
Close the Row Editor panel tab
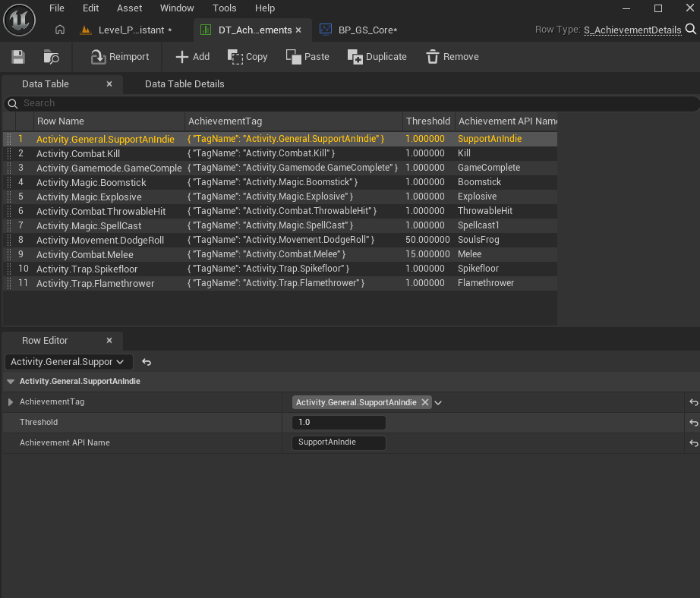pos(109,341)
